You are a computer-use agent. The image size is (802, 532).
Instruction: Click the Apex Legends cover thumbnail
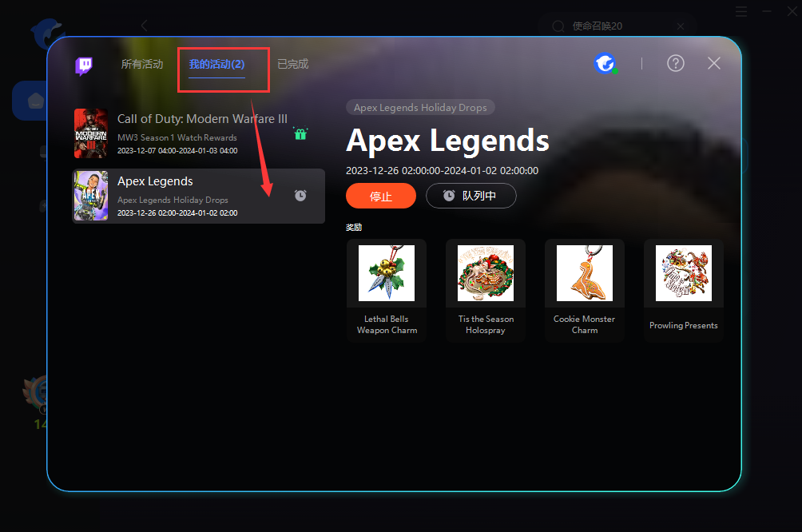[91, 196]
